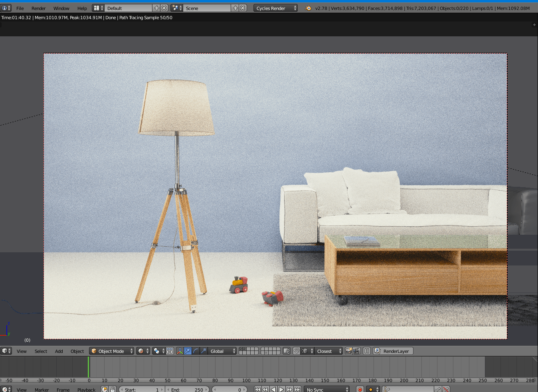Add a new scene with plus button
Image resolution: width=538 pixels, height=392 pixels.
click(x=235, y=8)
